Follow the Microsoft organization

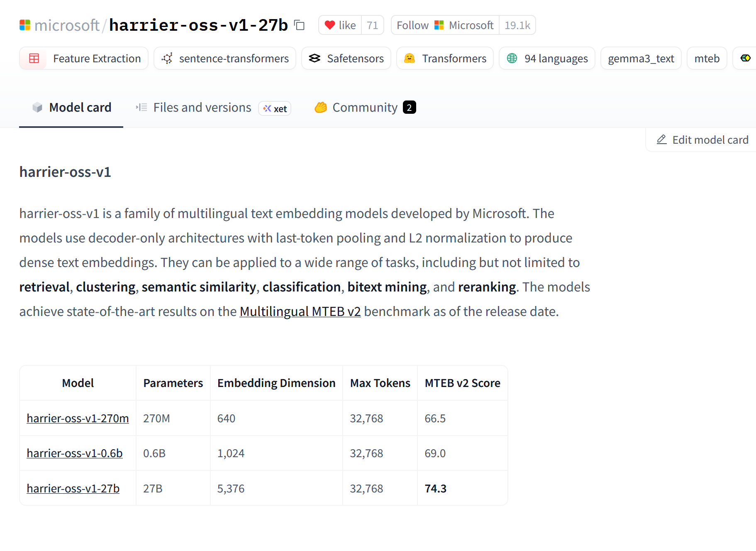click(x=412, y=25)
